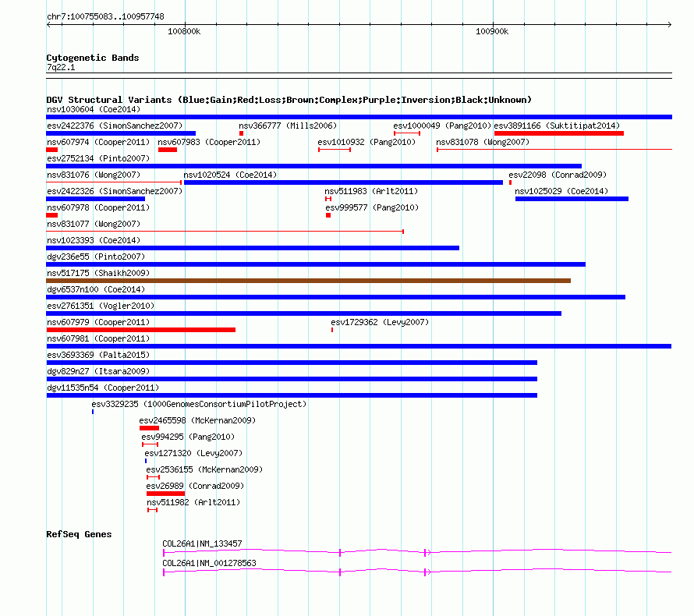
Task: Click the 100900k ruler tick label
Action: pyautogui.click(x=492, y=31)
